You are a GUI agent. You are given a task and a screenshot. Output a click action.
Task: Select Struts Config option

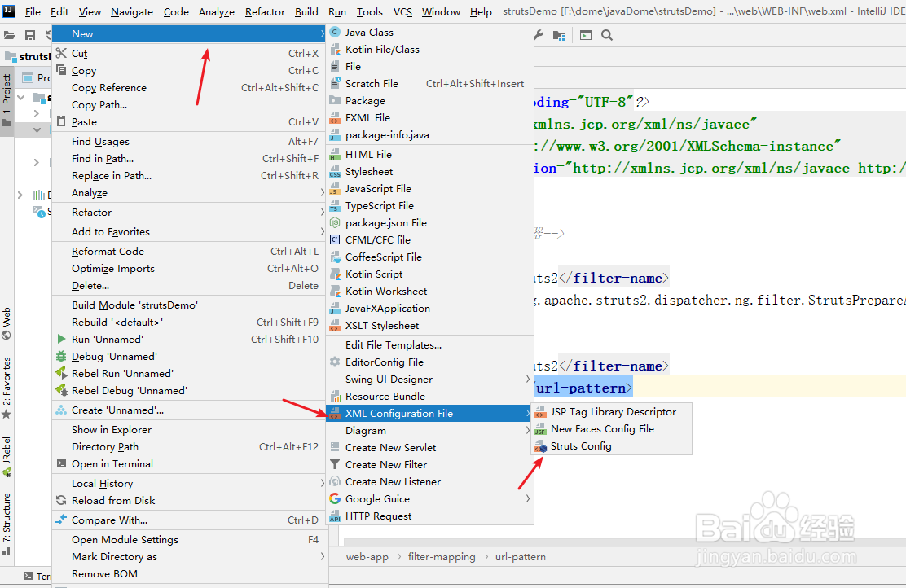pyautogui.click(x=611, y=446)
